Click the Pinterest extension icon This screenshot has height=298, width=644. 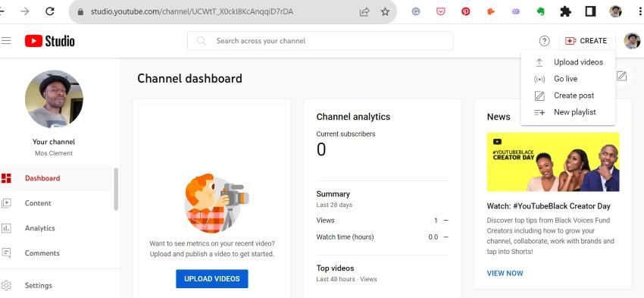466,11
